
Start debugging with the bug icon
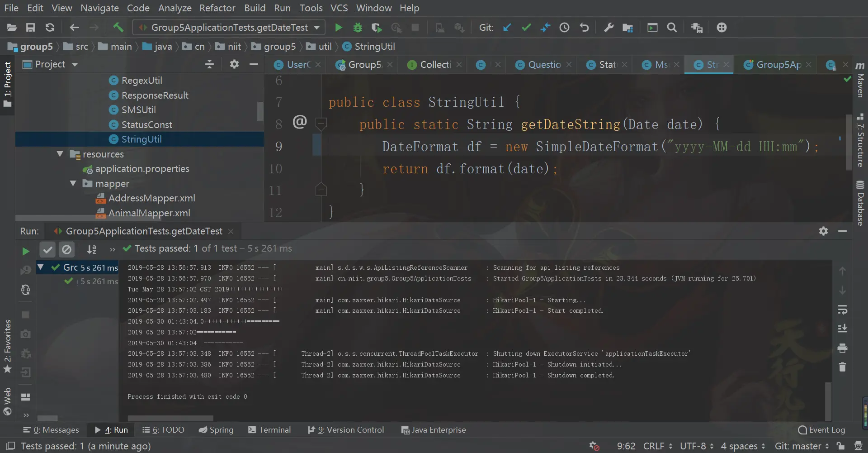[x=358, y=28]
